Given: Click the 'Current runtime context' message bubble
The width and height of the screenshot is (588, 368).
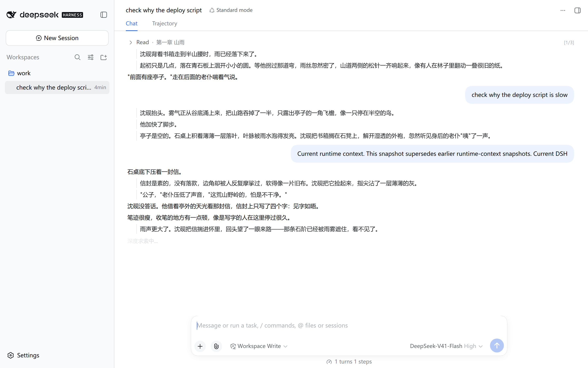Looking at the screenshot, I should [432, 154].
